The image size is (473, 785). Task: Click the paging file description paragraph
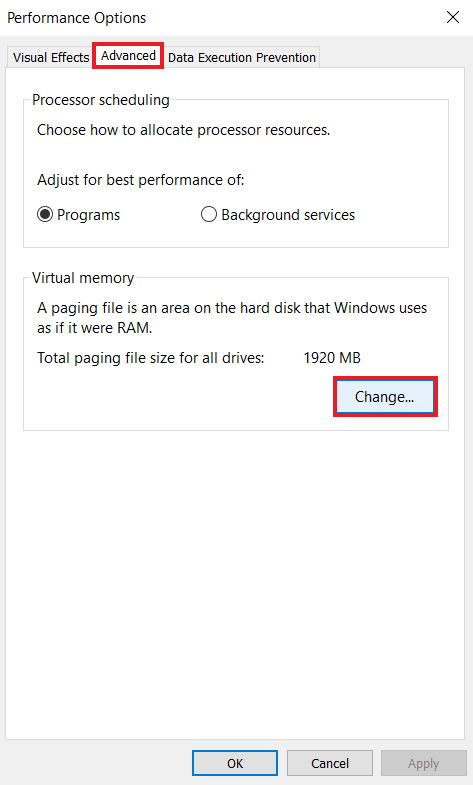click(x=232, y=318)
